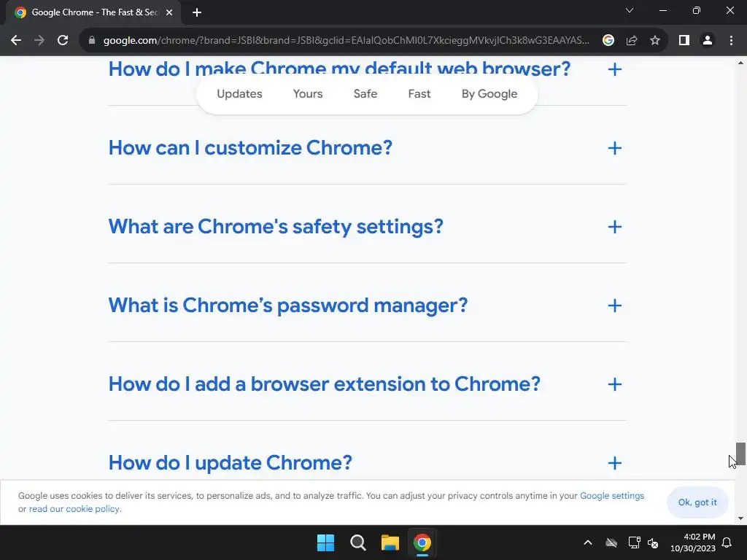Open 'How can I customize Chrome?' heading

[x=251, y=148]
